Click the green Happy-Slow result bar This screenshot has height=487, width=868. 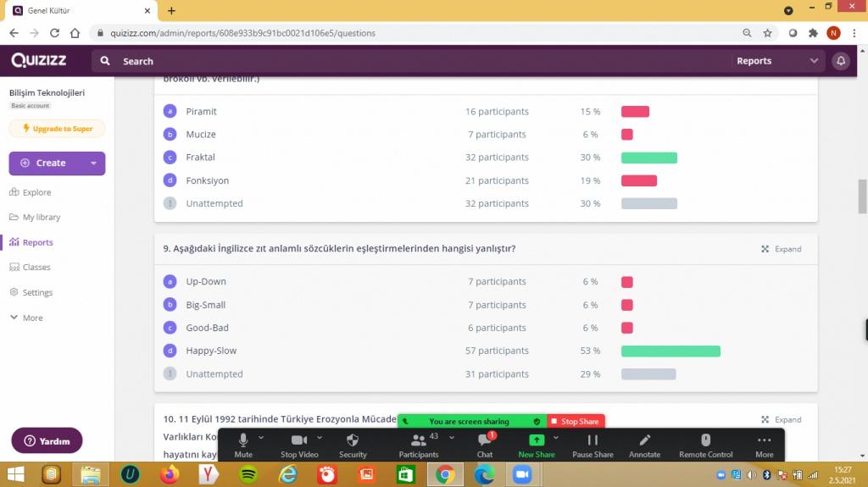pos(670,351)
